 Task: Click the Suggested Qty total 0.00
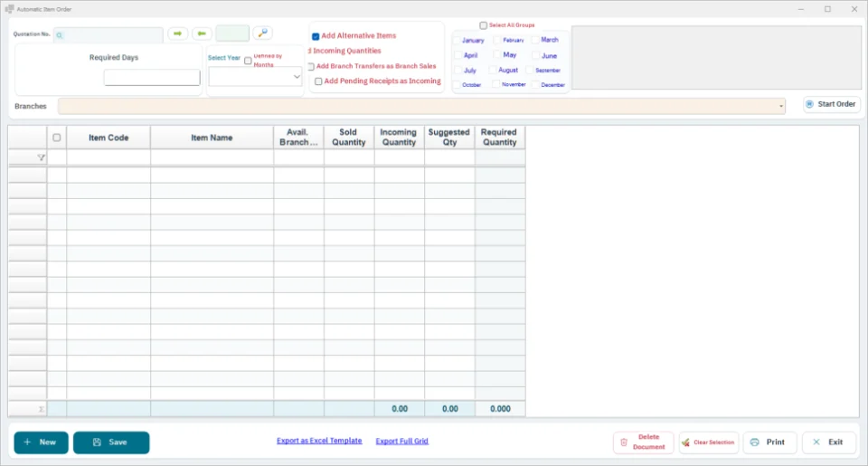pyautogui.click(x=449, y=409)
